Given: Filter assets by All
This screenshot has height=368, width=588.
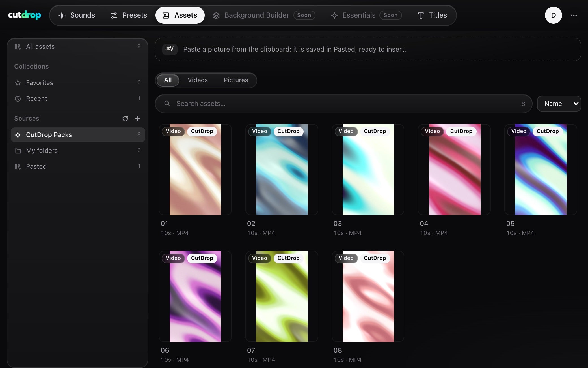Looking at the screenshot, I should pyautogui.click(x=168, y=80).
